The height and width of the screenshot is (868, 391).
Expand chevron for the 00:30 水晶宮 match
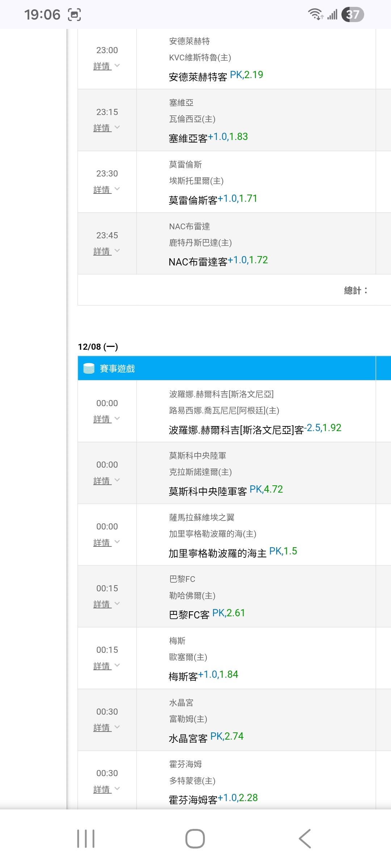click(x=117, y=727)
